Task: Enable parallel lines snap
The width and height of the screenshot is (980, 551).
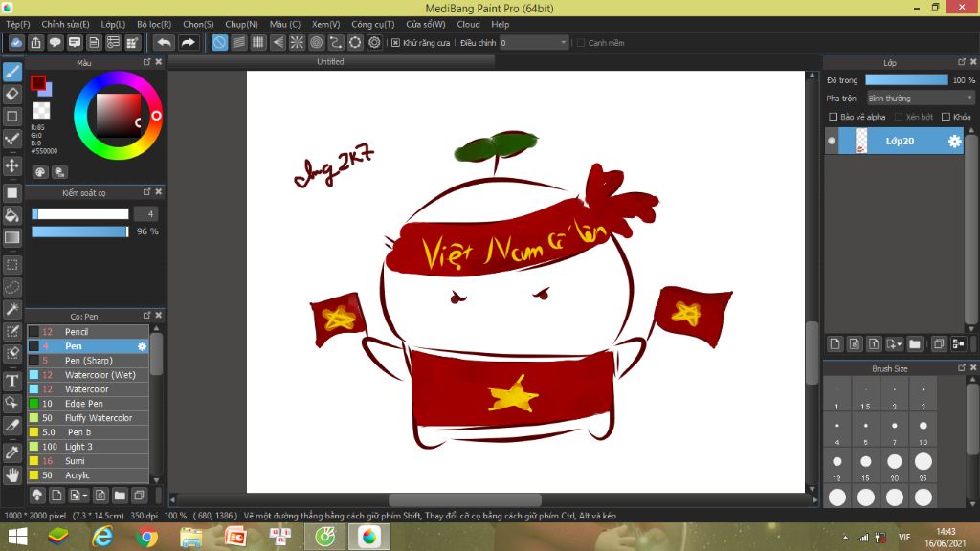Action: click(238, 42)
